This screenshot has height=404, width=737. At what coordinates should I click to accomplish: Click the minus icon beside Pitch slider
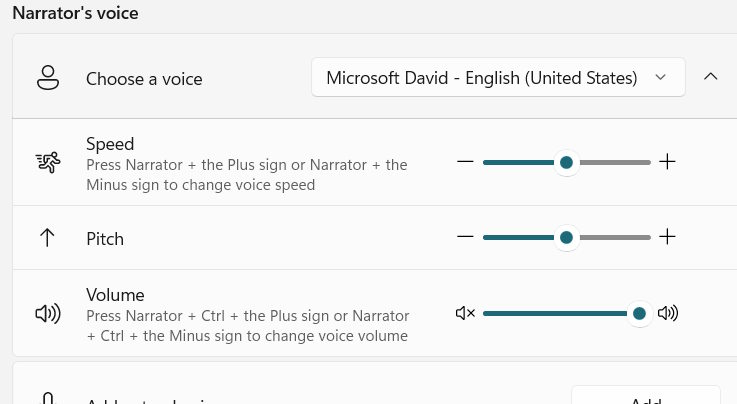pyautogui.click(x=465, y=237)
